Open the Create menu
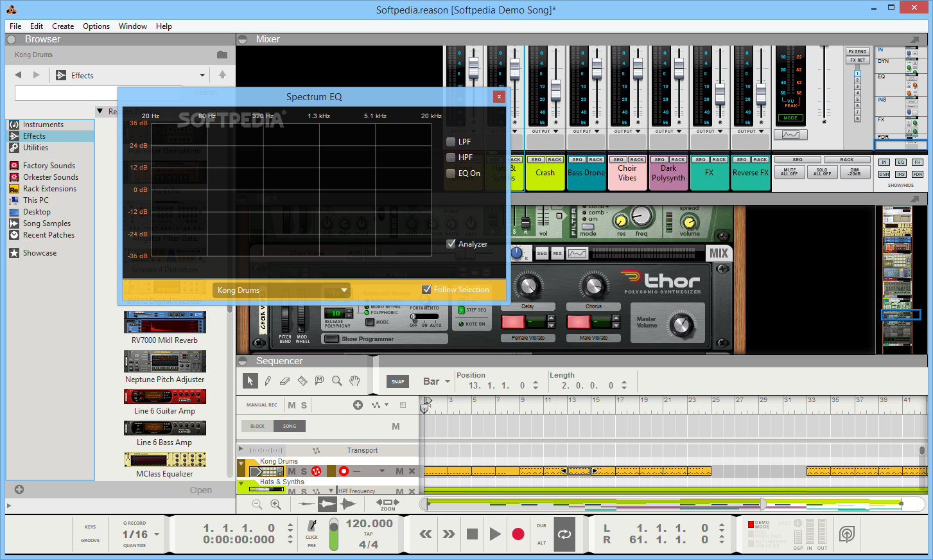 click(63, 26)
